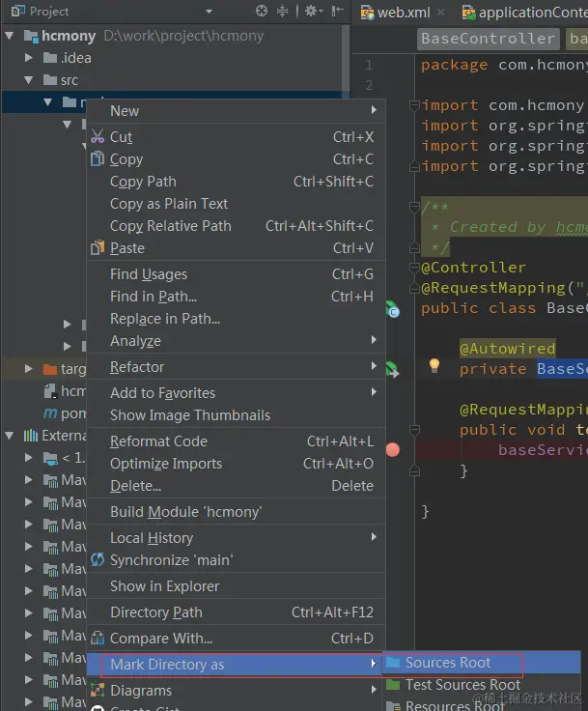Click the Project panel scrollbar

tap(346, 64)
